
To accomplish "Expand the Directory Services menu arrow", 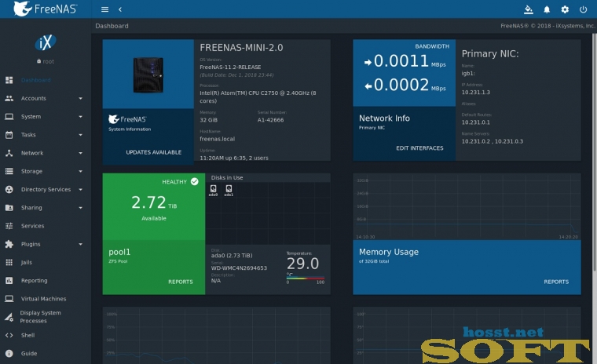I will click(80, 190).
